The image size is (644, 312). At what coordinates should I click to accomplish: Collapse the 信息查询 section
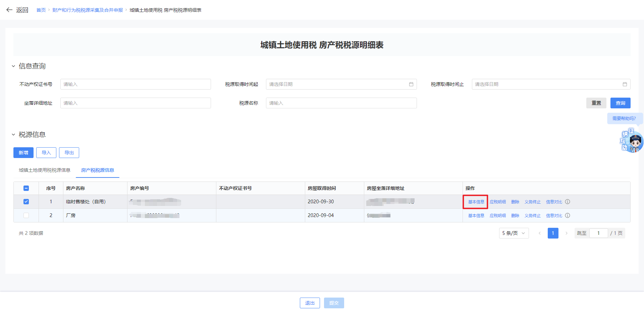pos(13,66)
